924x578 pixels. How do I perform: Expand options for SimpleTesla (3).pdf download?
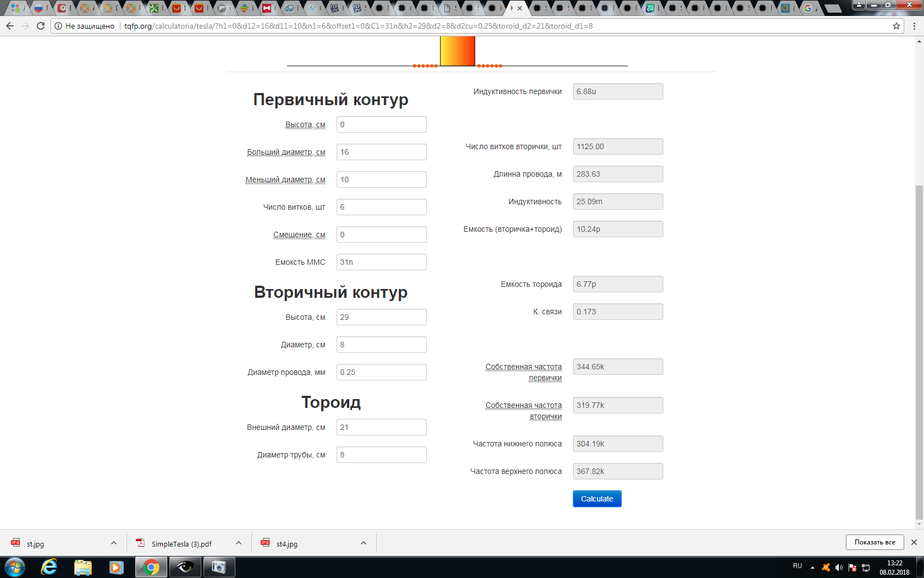click(x=239, y=543)
